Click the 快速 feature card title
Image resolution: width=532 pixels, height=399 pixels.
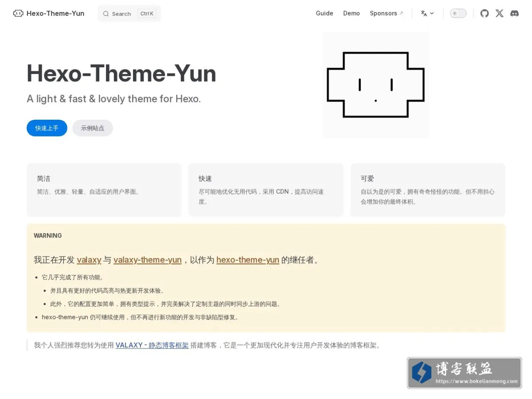coord(205,179)
